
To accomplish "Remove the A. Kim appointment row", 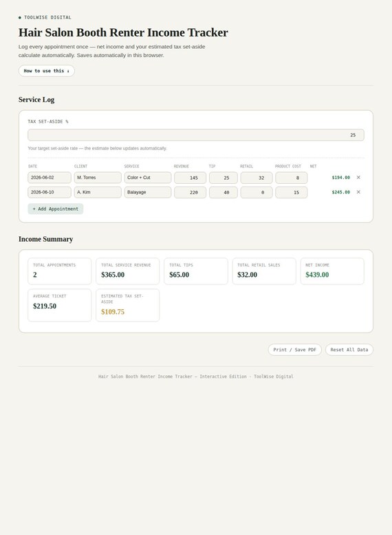I will click(x=358, y=192).
